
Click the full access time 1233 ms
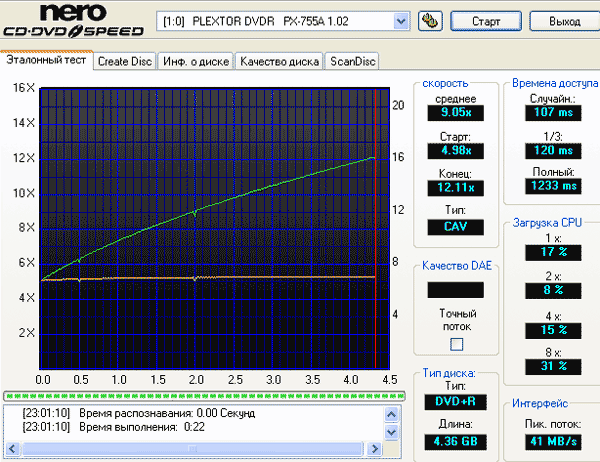553,186
